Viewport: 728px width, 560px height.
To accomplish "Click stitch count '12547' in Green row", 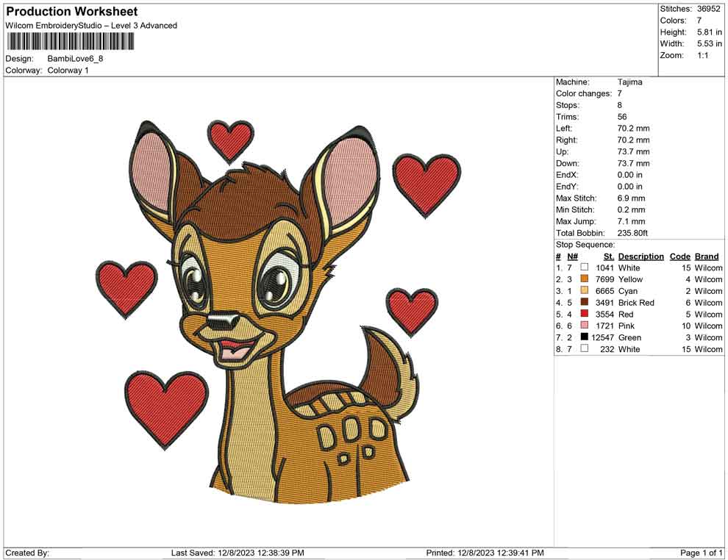I will pyautogui.click(x=603, y=337).
